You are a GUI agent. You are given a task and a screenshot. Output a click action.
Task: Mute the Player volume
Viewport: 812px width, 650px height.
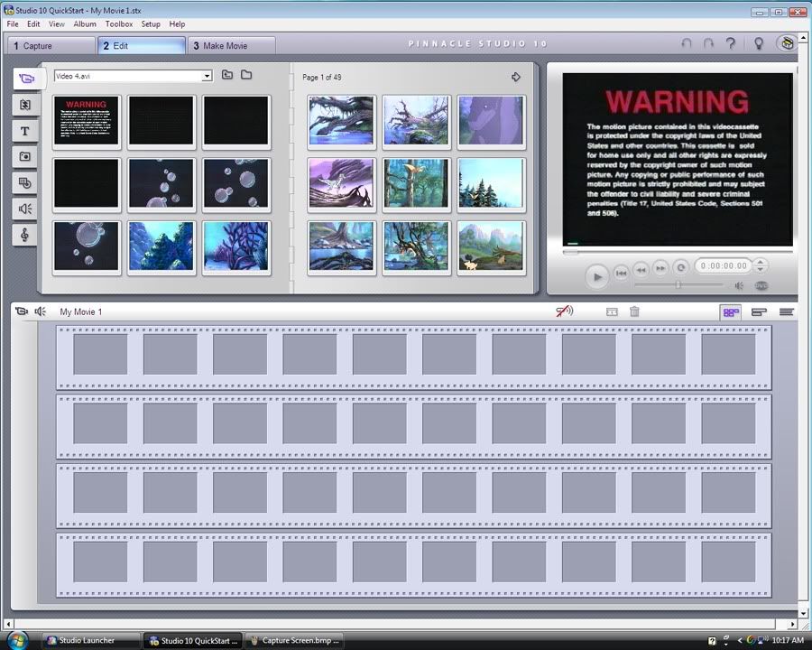tap(739, 285)
